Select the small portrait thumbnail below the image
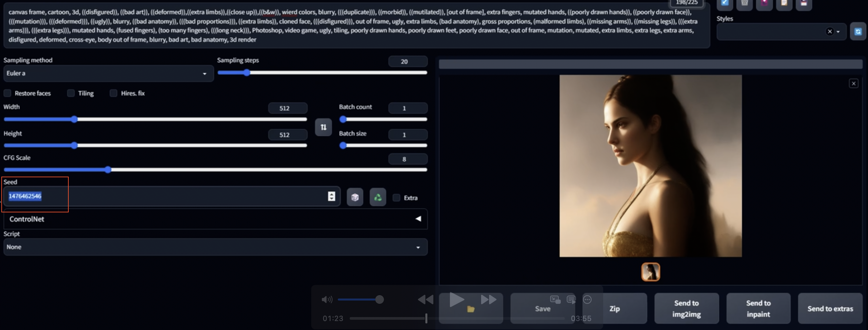 tap(650, 272)
